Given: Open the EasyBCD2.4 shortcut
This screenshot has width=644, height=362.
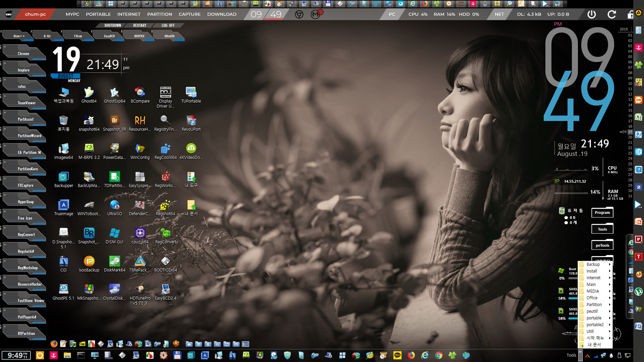Looking at the screenshot, I should pos(165,292).
